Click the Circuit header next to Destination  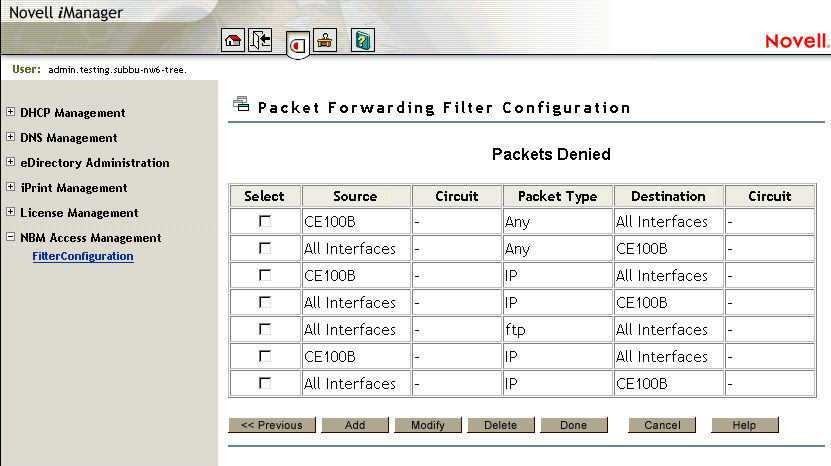[x=770, y=196]
